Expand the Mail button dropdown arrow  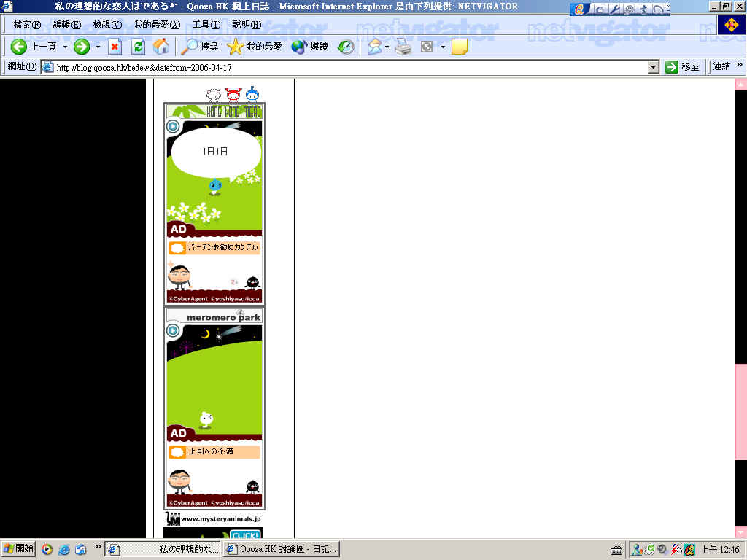(387, 47)
